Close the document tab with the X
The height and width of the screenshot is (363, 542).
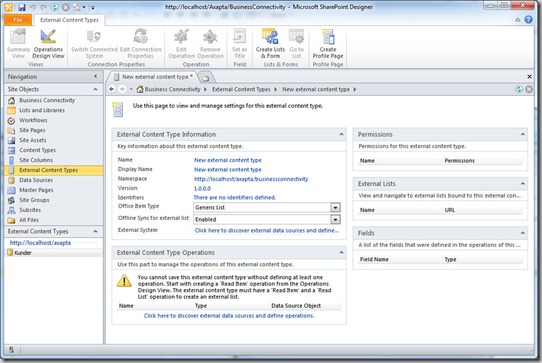pyautogui.click(x=529, y=76)
